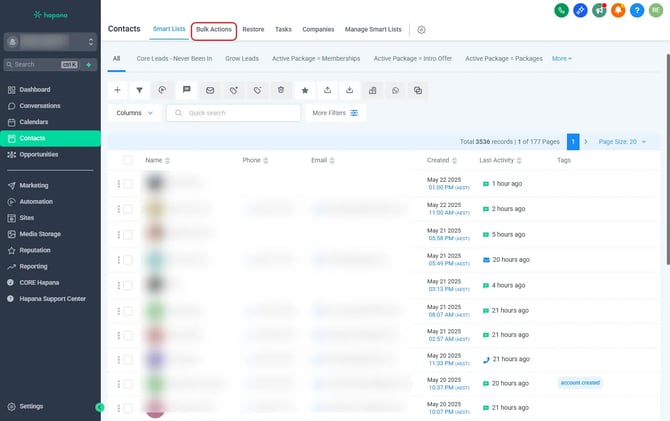This screenshot has width=670, height=421.
Task: Click the More Filters button
Action: 334,113
